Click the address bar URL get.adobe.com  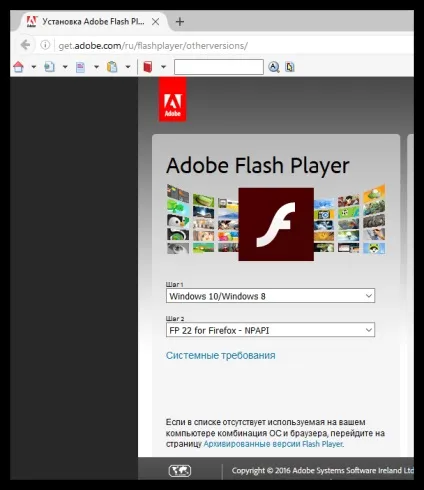click(x=153, y=46)
